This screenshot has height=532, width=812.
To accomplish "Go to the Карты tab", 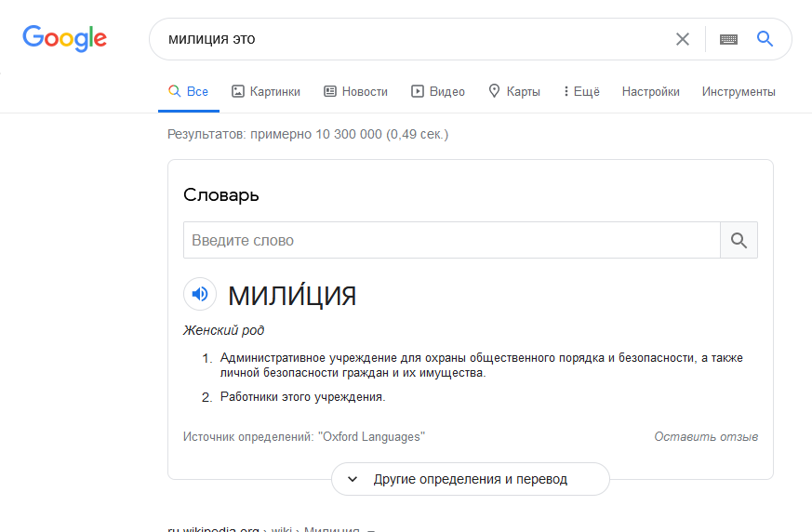I will [x=513, y=91].
